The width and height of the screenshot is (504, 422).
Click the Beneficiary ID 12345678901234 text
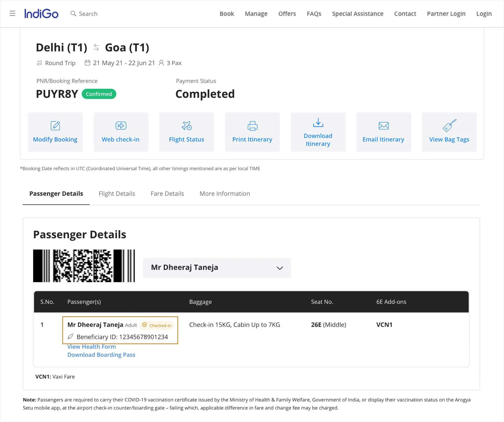tap(122, 337)
